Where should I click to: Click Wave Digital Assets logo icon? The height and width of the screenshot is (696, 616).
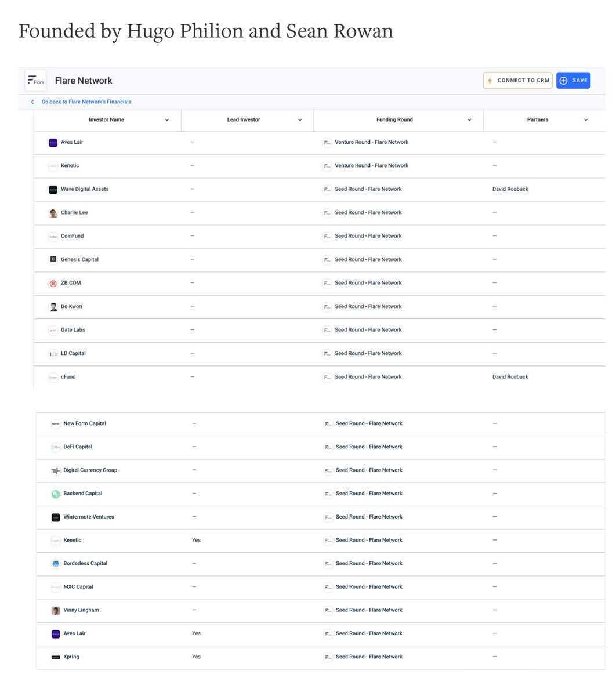pyautogui.click(x=53, y=189)
